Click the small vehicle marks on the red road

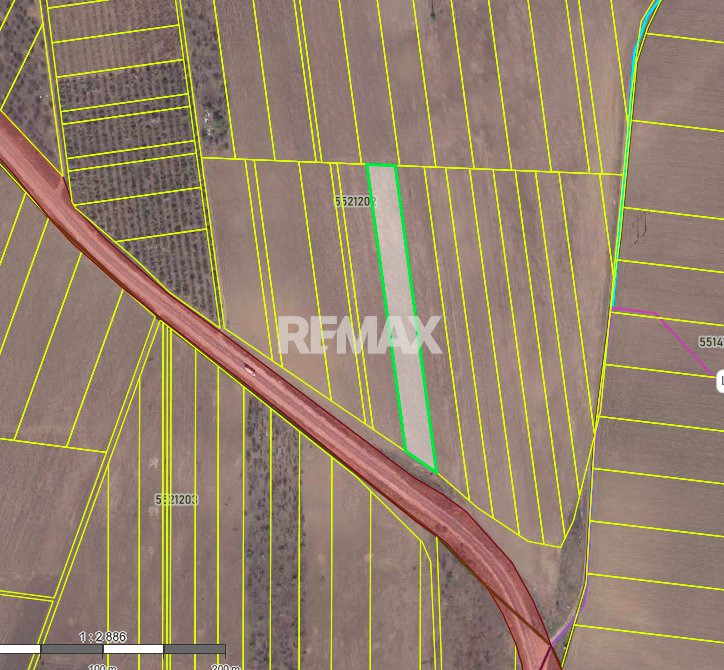tap(249, 369)
